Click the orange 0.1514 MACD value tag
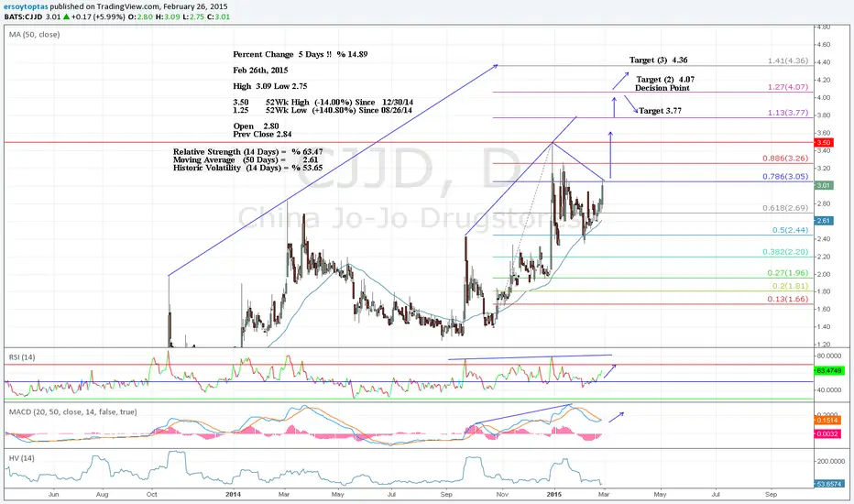854x504 pixels. pyautogui.click(x=827, y=420)
